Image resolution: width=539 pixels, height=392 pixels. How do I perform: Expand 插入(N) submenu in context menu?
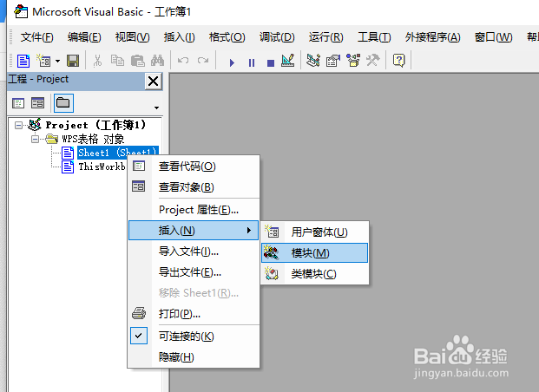click(x=194, y=230)
